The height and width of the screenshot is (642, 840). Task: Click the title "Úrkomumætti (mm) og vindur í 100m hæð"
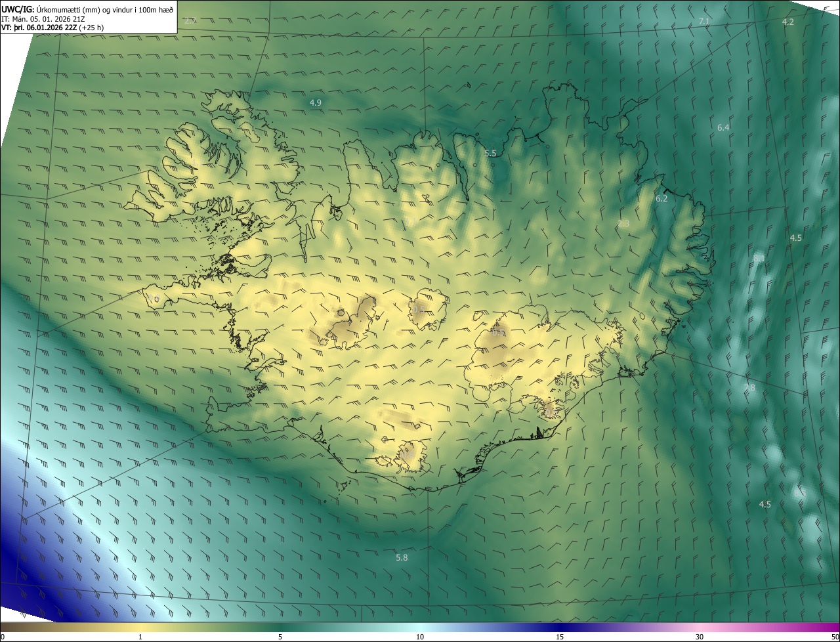coord(104,10)
